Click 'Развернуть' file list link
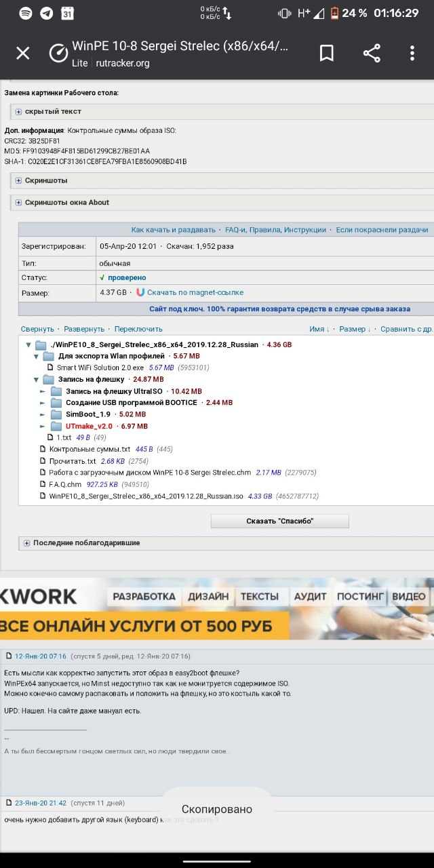The width and height of the screenshot is (434, 868). 84,329
